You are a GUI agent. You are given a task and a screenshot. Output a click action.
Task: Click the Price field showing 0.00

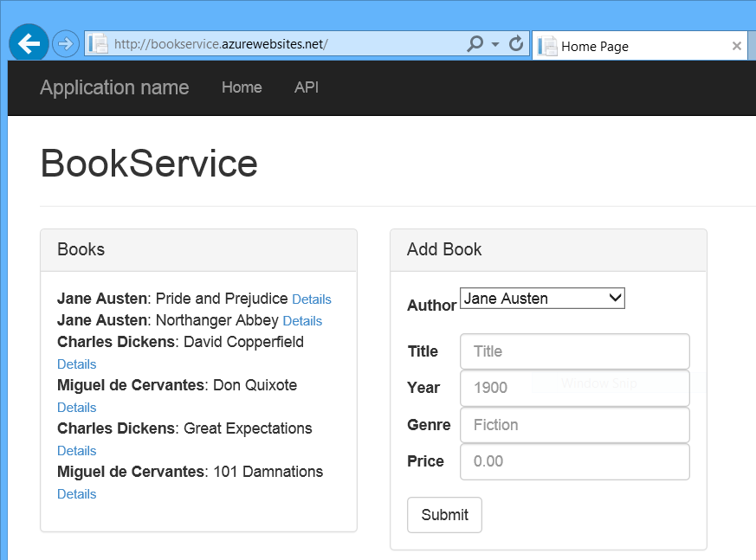pyautogui.click(x=574, y=461)
